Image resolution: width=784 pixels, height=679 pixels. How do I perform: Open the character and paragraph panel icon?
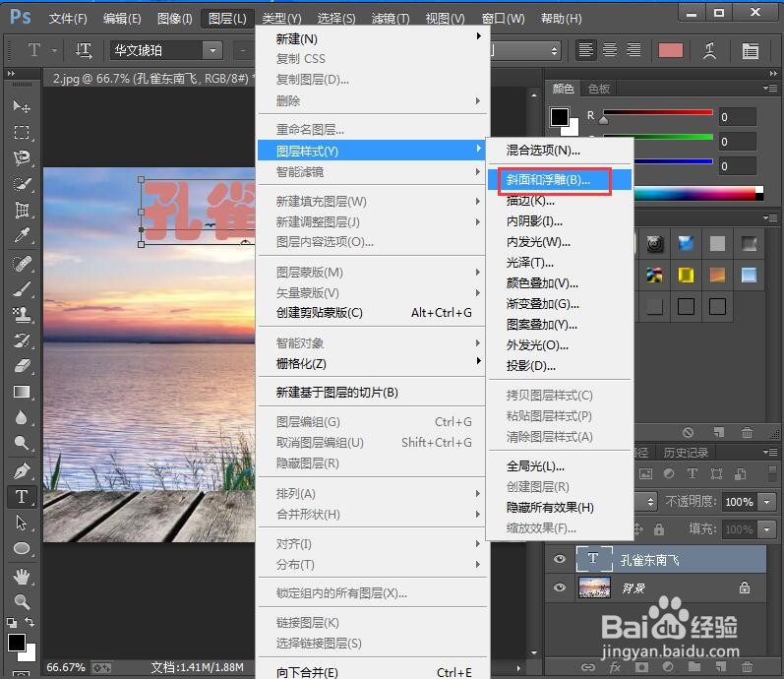pos(750,50)
